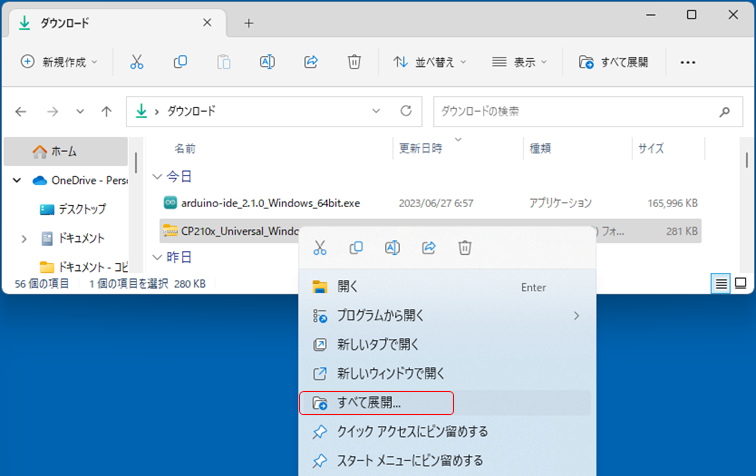Switch to details view layout toggle
756x476 pixels.
coord(720,283)
